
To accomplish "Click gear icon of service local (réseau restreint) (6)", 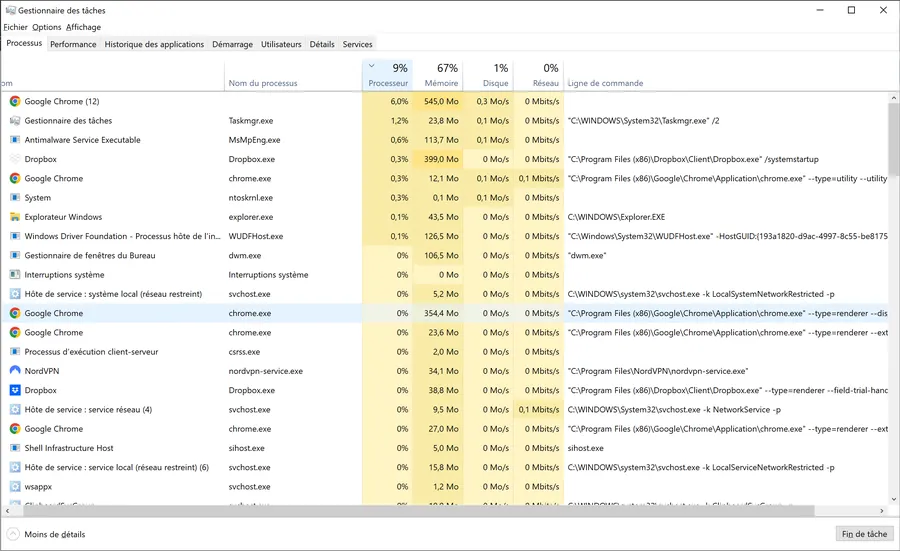I will point(15,467).
